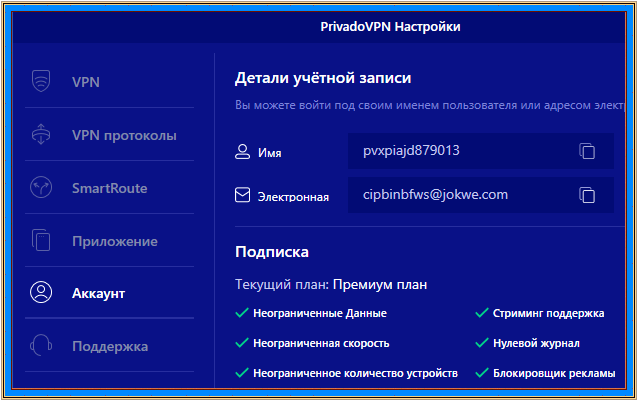The width and height of the screenshot is (637, 400).
Task: Click the Поддержка headset icon
Action: coord(41,345)
